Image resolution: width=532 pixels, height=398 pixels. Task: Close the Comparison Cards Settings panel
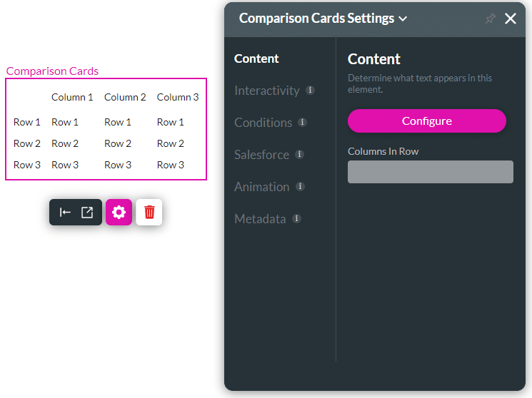pos(511,19)
